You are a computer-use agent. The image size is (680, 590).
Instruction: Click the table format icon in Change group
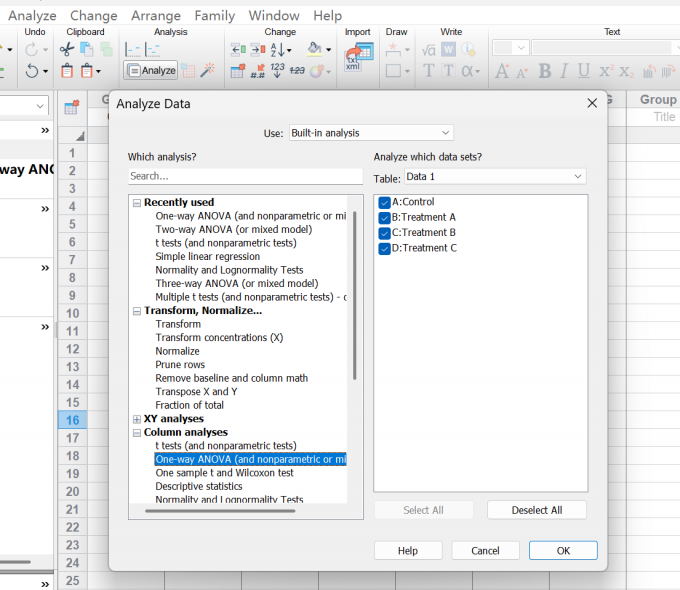click(238, 71)
